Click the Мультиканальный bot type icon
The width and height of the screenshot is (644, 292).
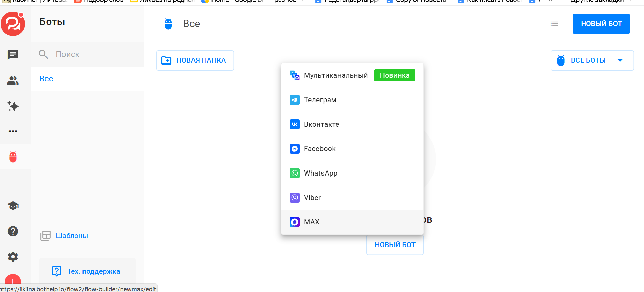(294, 75)
